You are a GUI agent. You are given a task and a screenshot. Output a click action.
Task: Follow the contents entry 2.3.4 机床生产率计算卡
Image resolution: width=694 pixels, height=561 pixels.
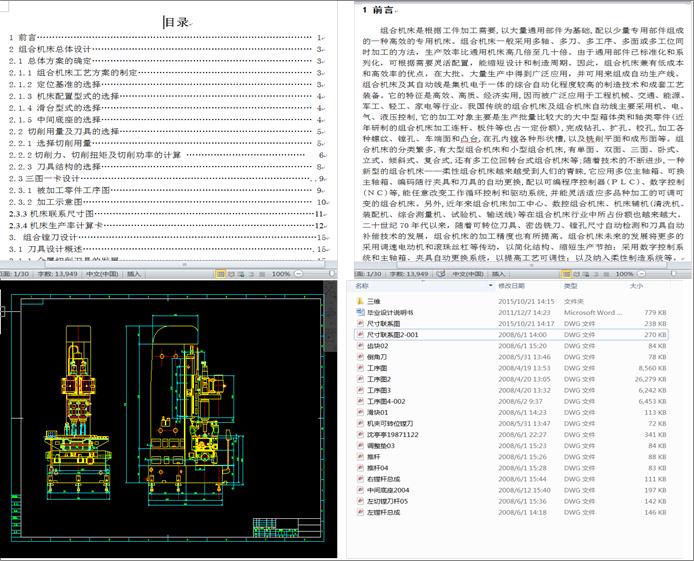click(167, 225)
